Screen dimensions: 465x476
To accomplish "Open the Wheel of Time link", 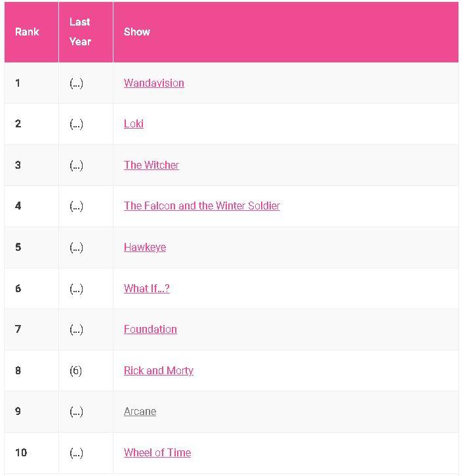I will coord(157,452).
